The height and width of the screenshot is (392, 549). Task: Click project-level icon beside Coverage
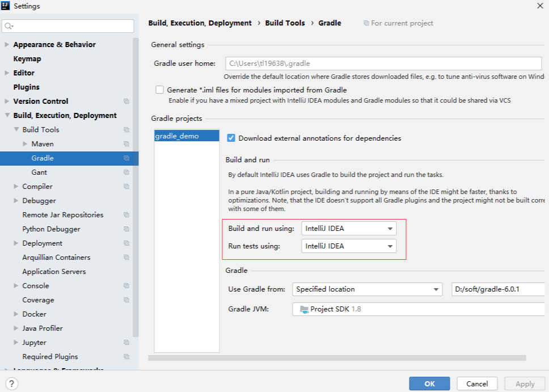tap(126, 300)
